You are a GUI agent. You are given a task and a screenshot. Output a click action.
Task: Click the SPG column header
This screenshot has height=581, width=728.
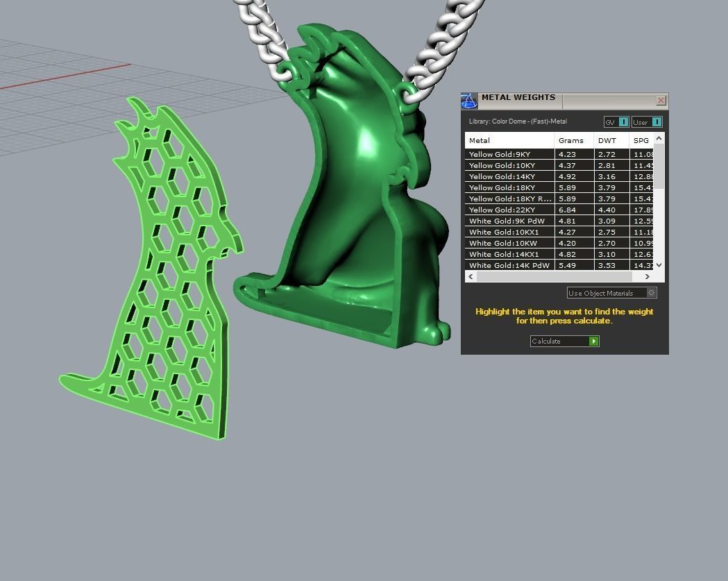(641, 140)
